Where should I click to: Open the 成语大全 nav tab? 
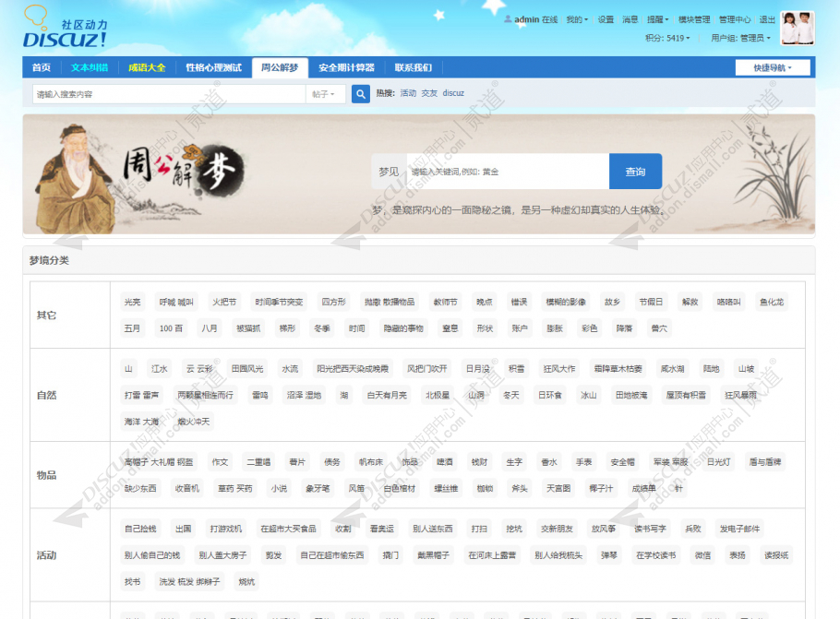pyautogui.click(x=146, y=67)
